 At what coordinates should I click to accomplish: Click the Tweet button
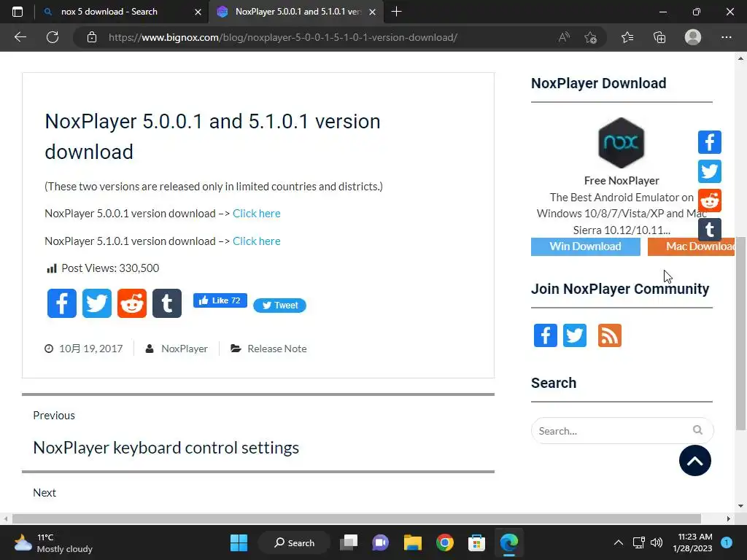pos(279,306)
